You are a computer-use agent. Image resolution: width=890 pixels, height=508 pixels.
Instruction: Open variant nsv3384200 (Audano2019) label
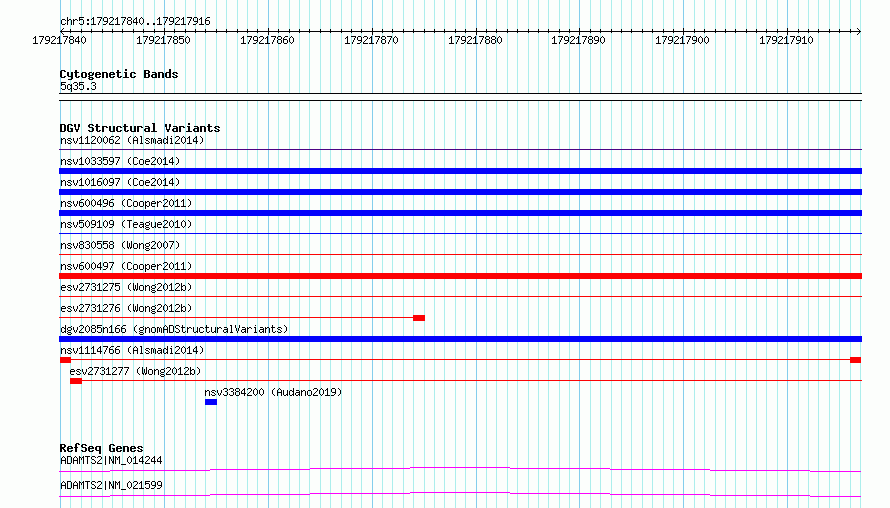273,392
